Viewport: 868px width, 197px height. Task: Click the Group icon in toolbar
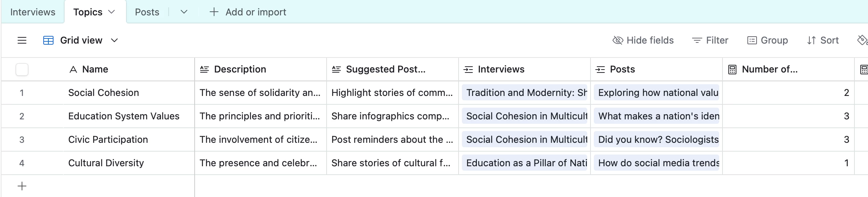tap(752, 40)
